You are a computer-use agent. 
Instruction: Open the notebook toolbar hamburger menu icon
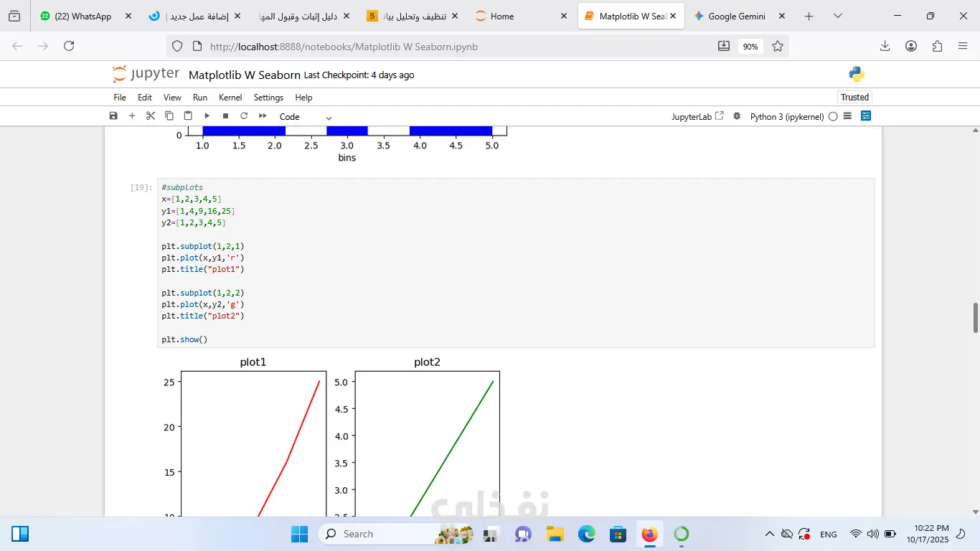847,116
